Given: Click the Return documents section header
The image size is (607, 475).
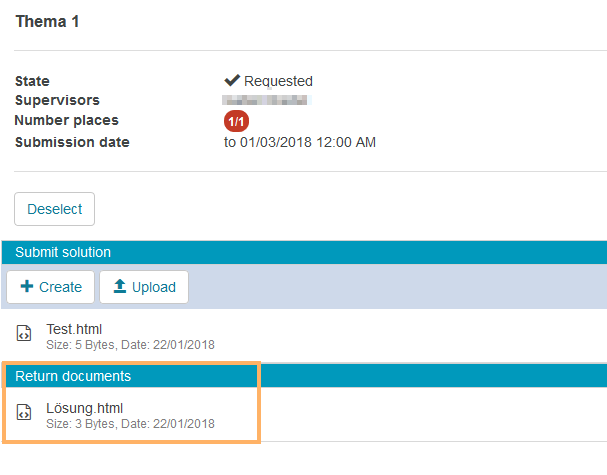Looking at the screenshot, I should [73, 376].
